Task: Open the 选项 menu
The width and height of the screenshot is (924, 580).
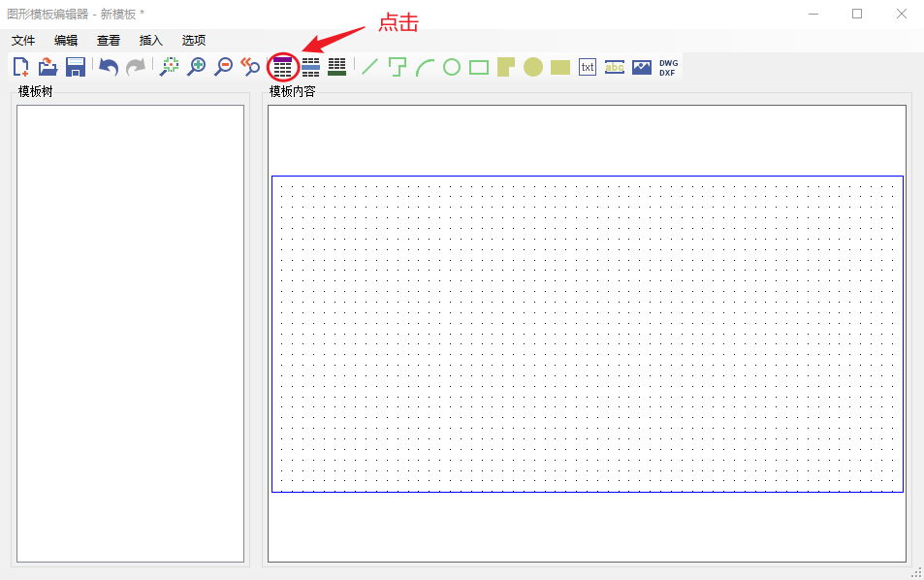Action: 194,40
